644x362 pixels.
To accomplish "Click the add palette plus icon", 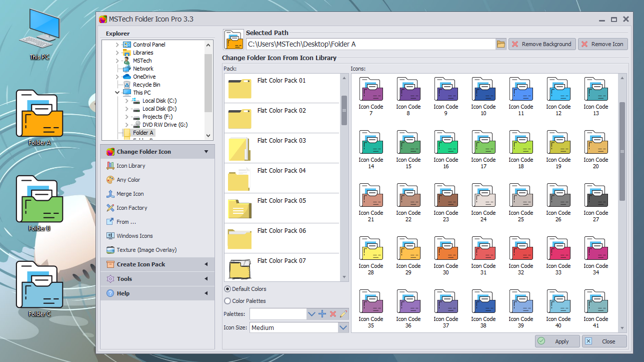I will (x=321, y=314).
